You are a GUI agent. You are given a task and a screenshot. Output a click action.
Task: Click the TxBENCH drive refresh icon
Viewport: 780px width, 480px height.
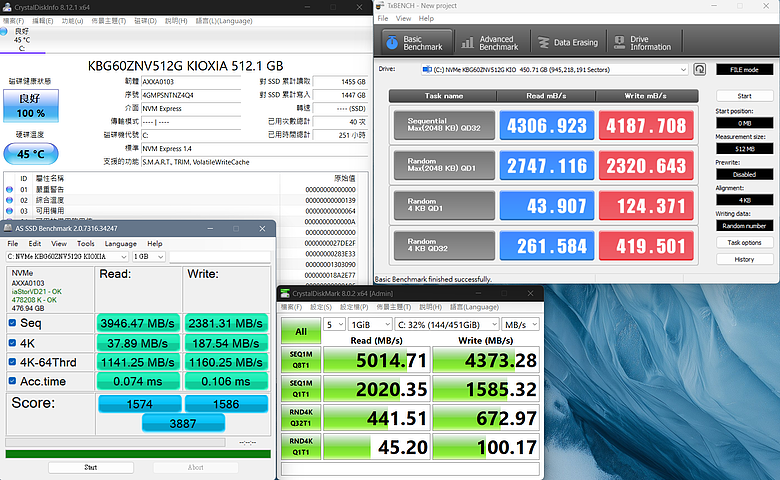click(700, 69)
